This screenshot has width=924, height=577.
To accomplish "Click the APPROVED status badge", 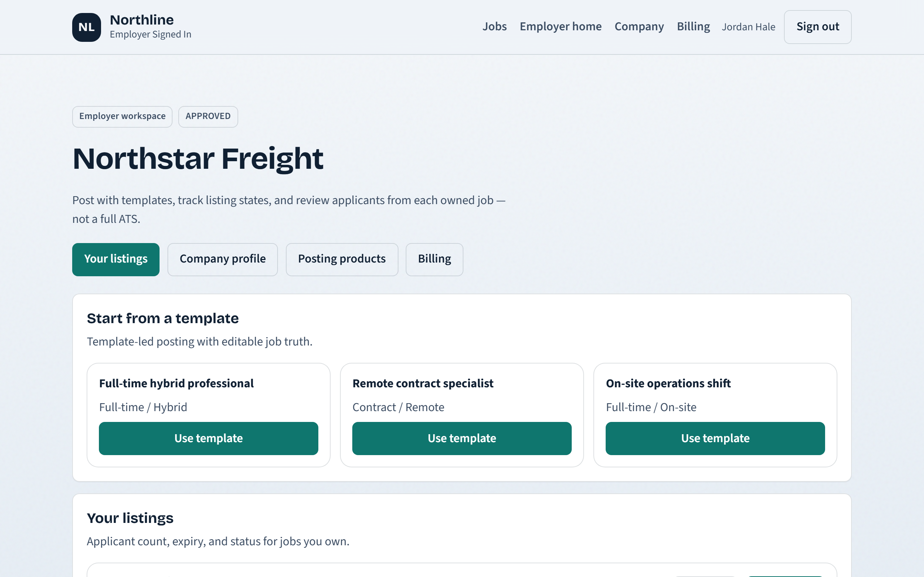I will (x=208, y=116).
